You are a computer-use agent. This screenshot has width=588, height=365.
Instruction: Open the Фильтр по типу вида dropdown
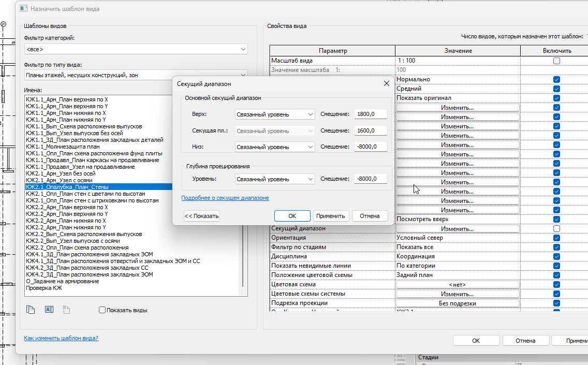136,75
